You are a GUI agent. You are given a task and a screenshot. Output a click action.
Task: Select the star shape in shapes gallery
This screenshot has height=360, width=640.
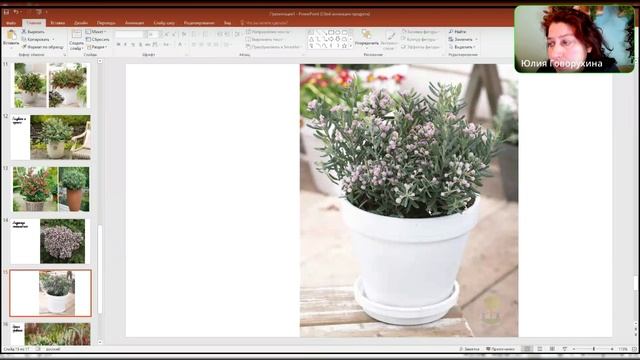tap(344, 46)
